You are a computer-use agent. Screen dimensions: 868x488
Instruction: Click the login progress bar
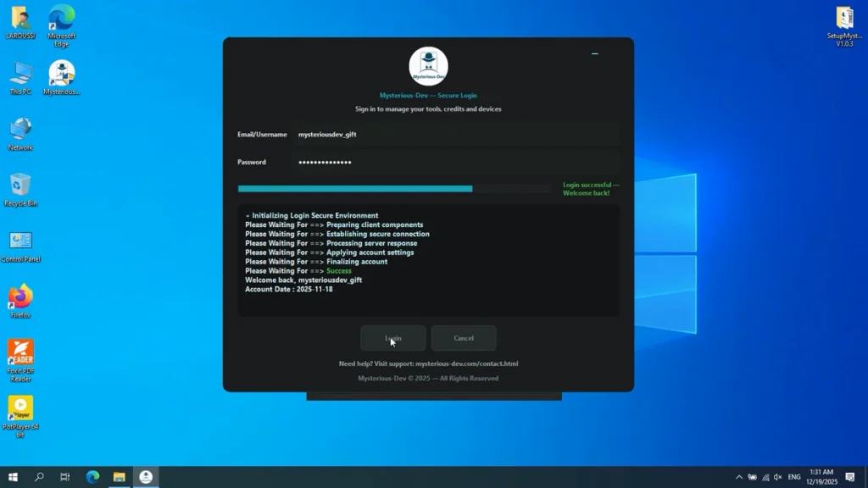[x=394, y=189]
